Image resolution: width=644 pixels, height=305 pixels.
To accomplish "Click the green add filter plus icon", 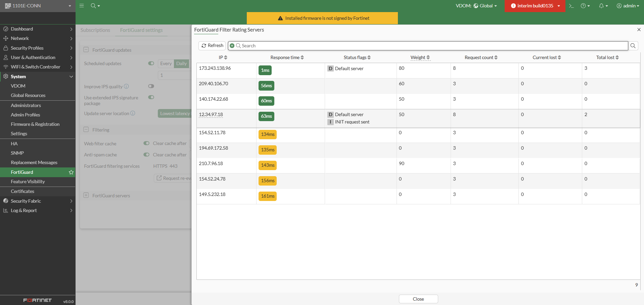I will click(232, 46).
